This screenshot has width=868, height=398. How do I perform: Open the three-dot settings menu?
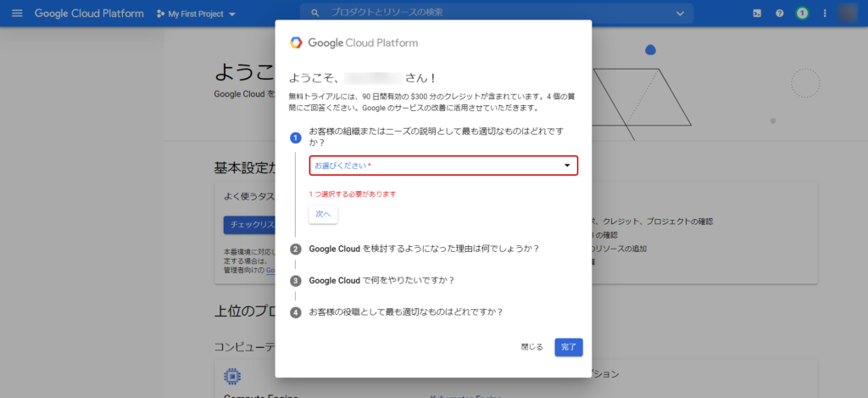pyautogui.click(x=825, y=14)
